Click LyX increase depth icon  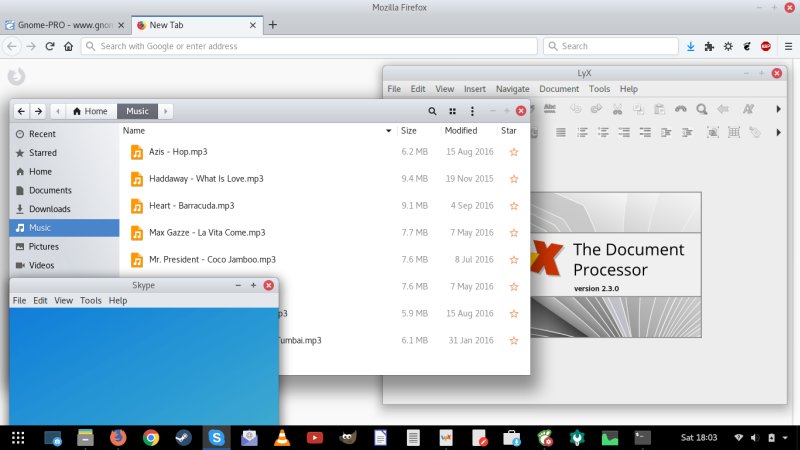coord(666,133)
